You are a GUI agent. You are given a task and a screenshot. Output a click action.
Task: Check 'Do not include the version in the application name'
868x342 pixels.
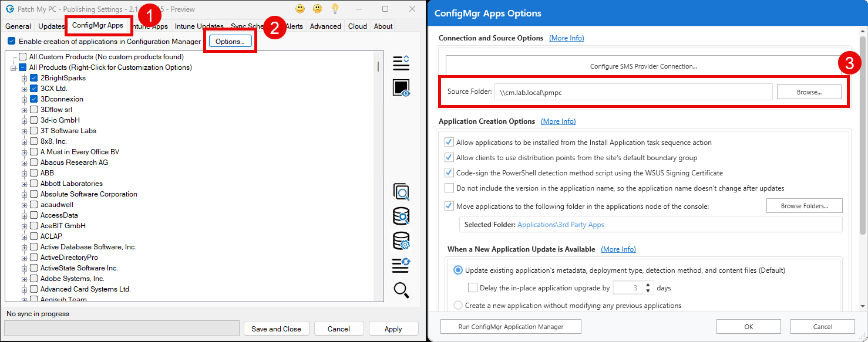[449, 188]
